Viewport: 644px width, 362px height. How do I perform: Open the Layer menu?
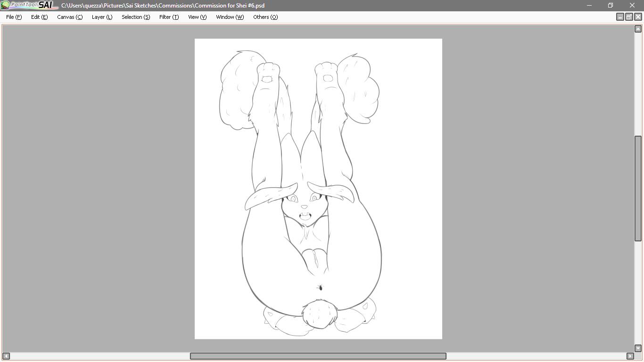102,17
